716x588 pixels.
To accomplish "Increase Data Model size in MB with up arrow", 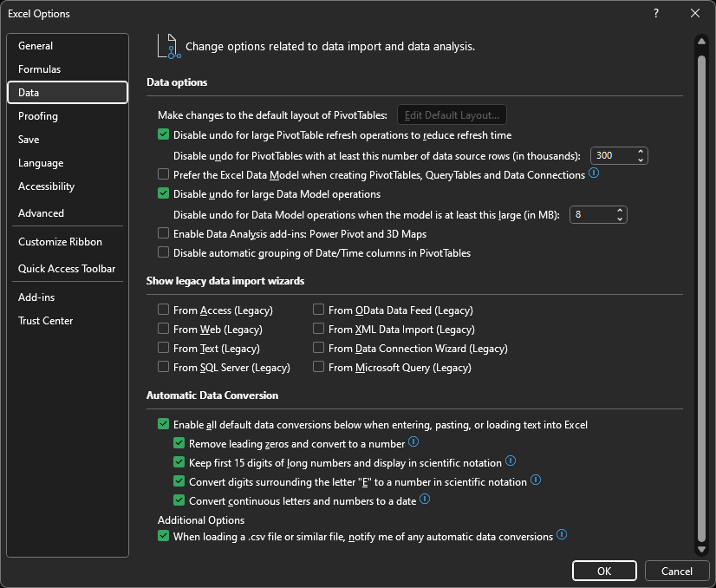I will pos(620,211).
